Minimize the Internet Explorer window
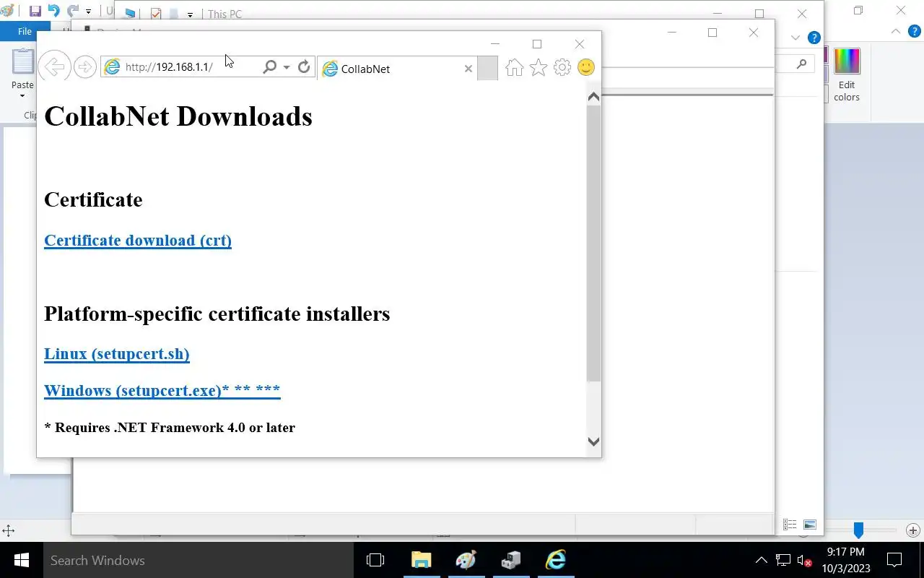Image resolution: width=924 pixels, height=578 pixels. (x=495, y=44)
